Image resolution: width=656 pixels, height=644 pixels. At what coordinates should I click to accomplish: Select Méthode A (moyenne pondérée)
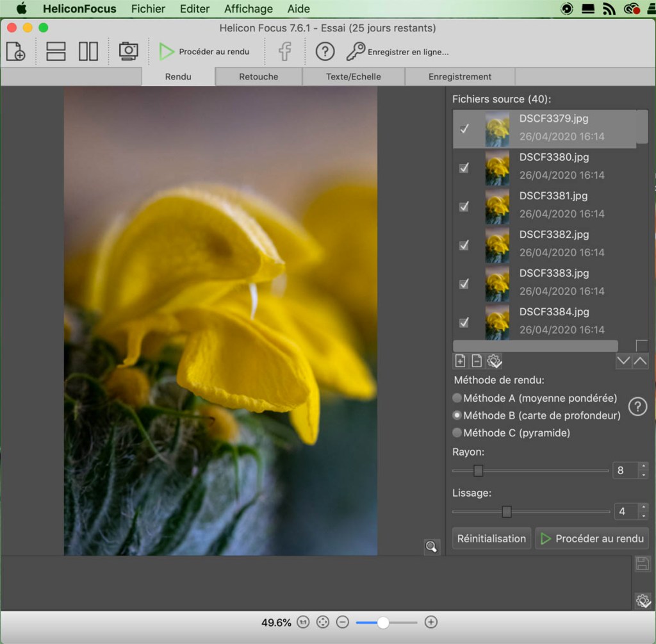pos(457,398)
